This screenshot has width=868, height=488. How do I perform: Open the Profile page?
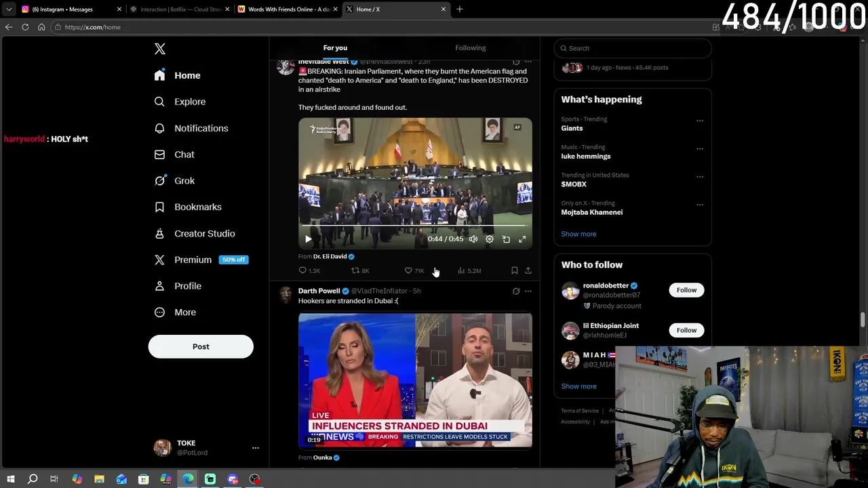pyautogui.click(x=178, y=286)
